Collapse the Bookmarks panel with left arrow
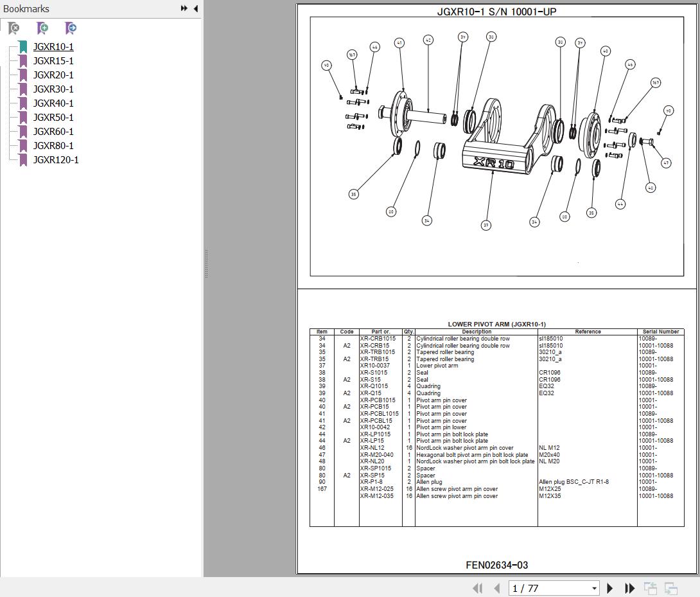 click(195, 8)
